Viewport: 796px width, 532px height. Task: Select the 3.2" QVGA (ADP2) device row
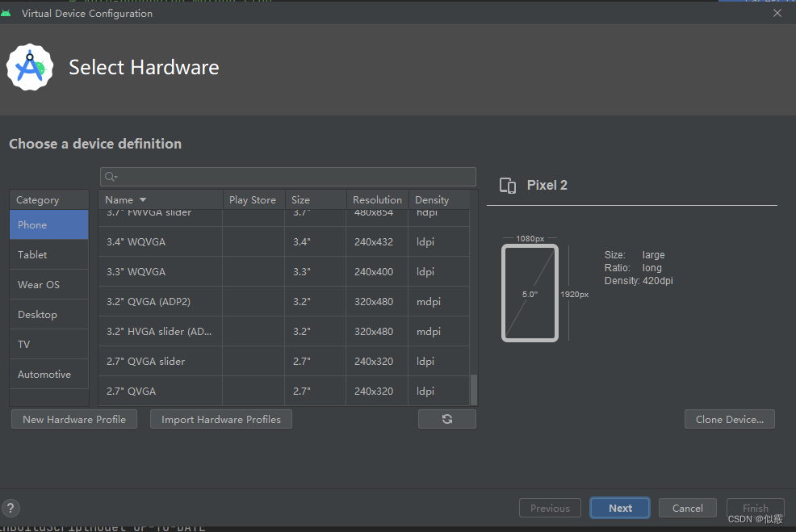284,302
